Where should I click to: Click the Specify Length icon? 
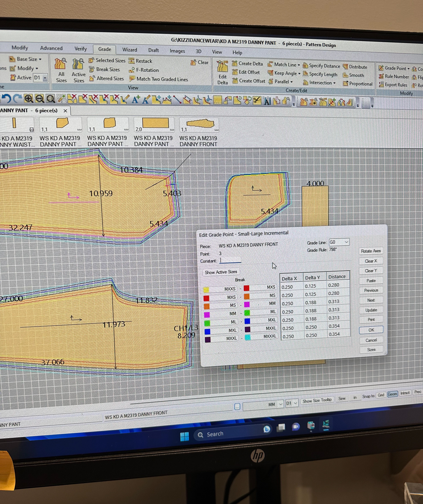pyautogui.click(x=305, y=74)
